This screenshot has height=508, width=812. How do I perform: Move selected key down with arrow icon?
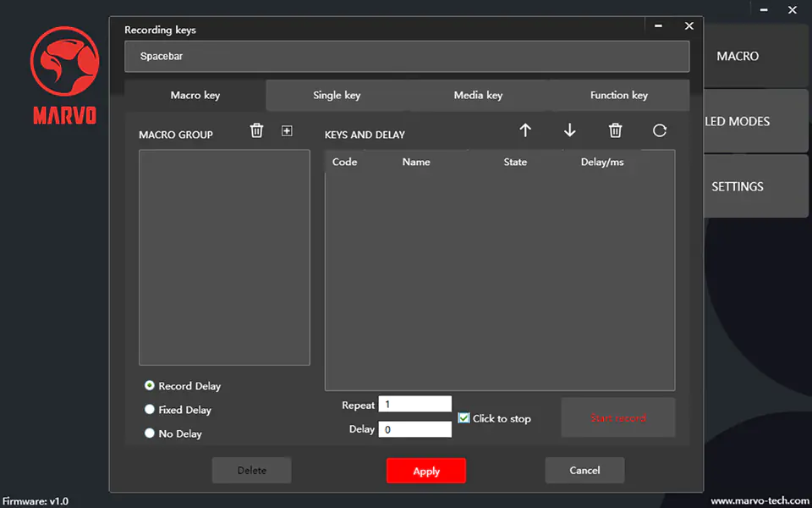570,130
